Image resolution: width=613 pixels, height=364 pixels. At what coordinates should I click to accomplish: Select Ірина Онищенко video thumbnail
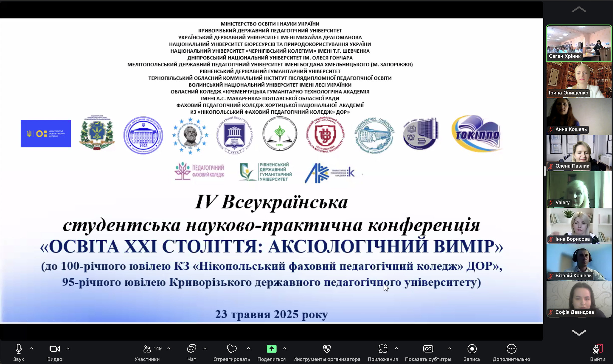579,80
